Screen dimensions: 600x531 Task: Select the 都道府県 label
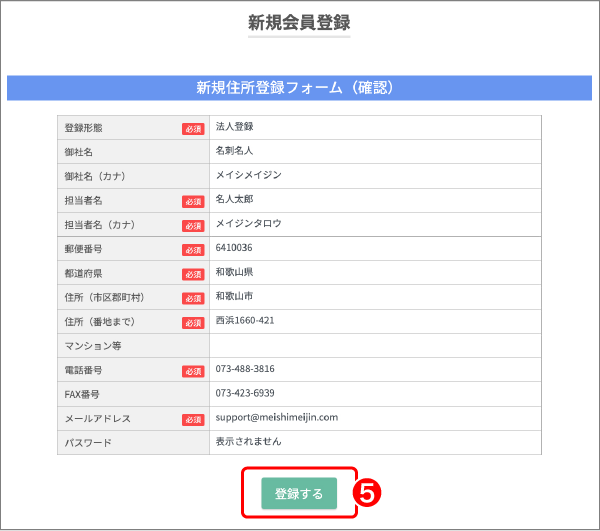(x=83, y=274)
